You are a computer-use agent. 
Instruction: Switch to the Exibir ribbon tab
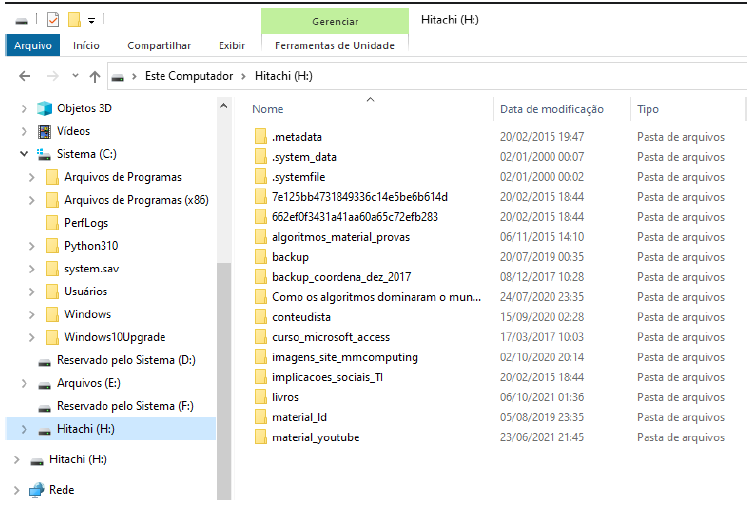pyautogui.click(x=232, y=45)
